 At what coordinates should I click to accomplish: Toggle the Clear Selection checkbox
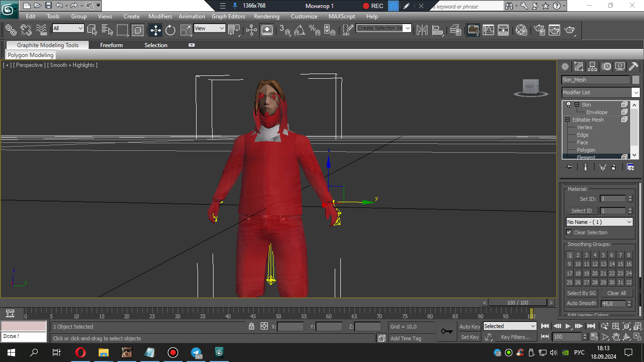(569, 232)
